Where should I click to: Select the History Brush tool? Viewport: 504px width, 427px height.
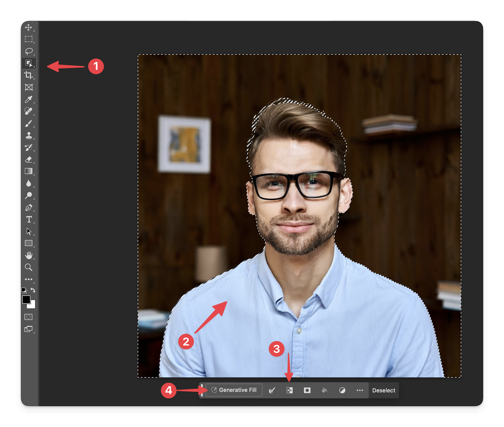(x=29, y=147)
